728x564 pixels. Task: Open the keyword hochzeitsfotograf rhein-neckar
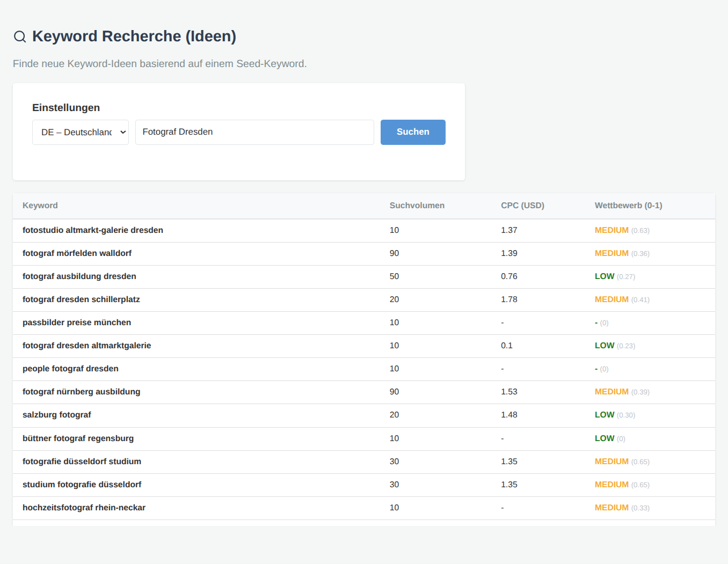point(84,508)
